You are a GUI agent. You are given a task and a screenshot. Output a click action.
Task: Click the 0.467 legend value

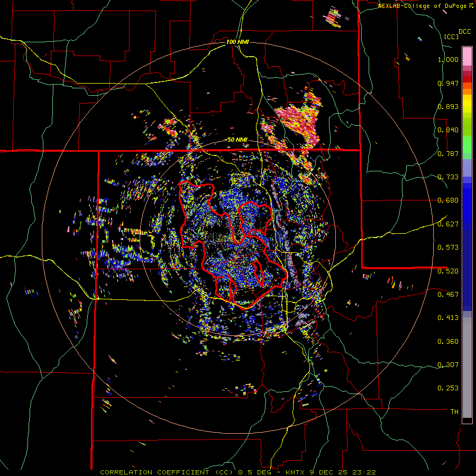coord(448,295)
